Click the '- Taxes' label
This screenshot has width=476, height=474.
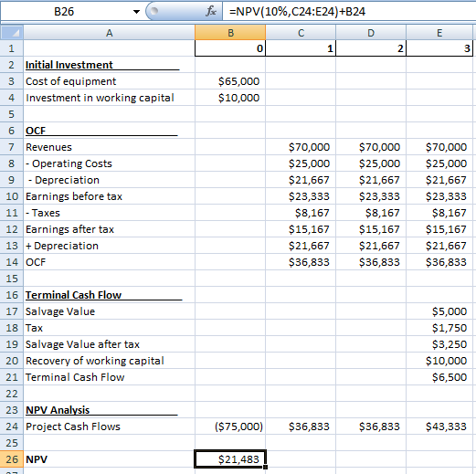[43, 213]
